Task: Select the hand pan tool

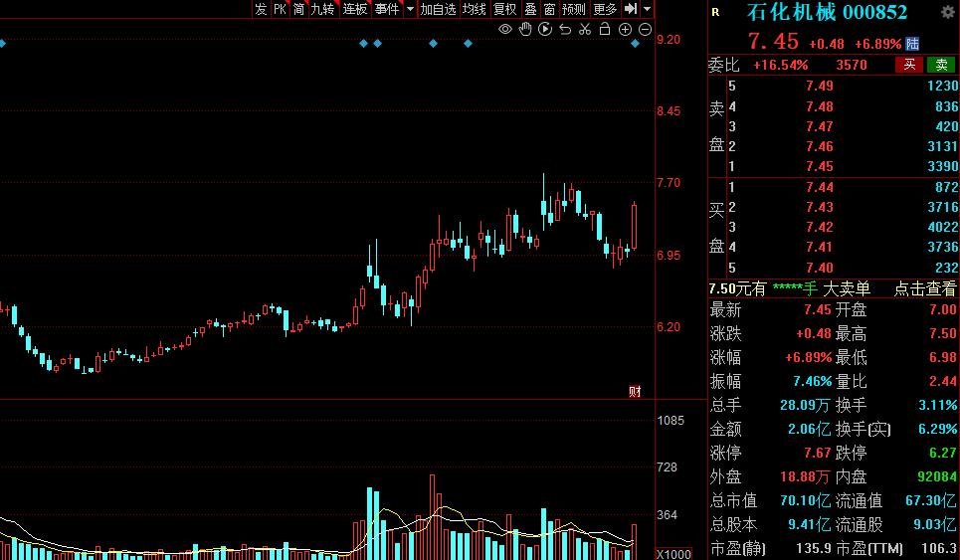Action: pyautogui.click(x=525, y=30)
